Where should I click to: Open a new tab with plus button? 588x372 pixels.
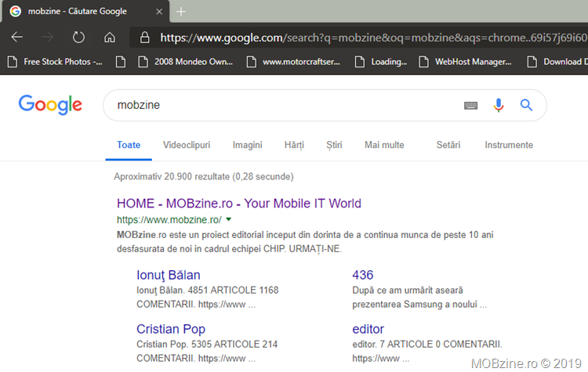181,12
